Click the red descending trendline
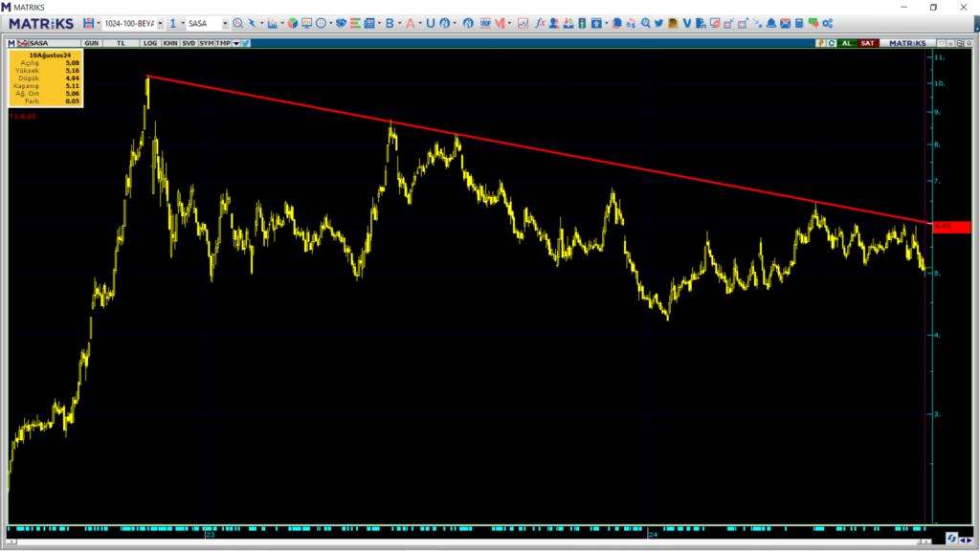The height and width of the screenshot is (551, 980). click(x=538, y=149)
